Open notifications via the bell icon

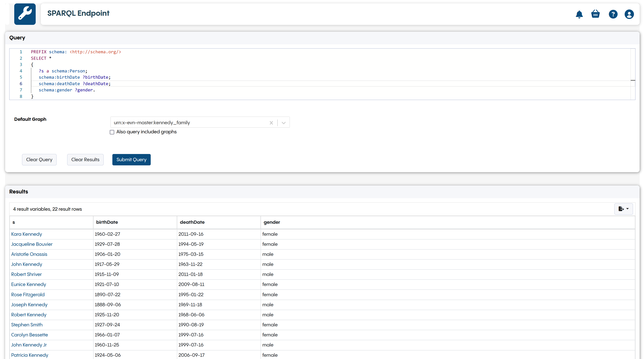(579, 14)
